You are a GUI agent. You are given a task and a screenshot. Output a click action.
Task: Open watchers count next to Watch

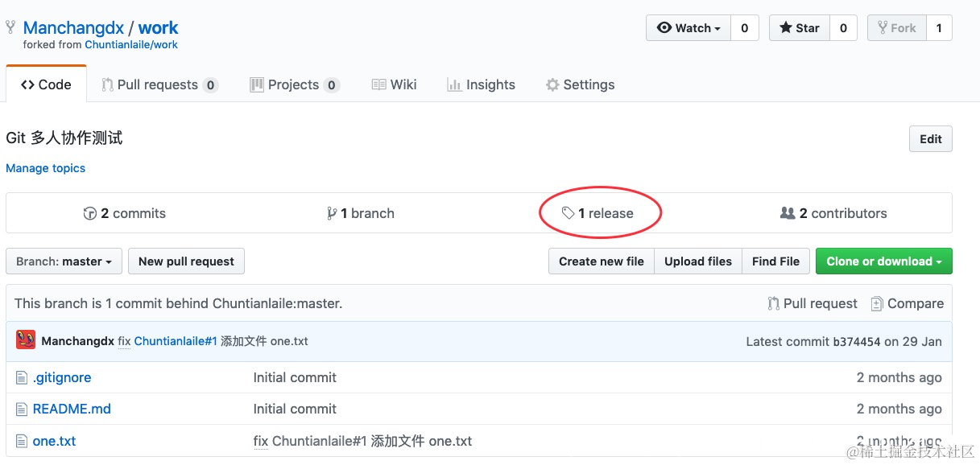[x=745, y=28]
